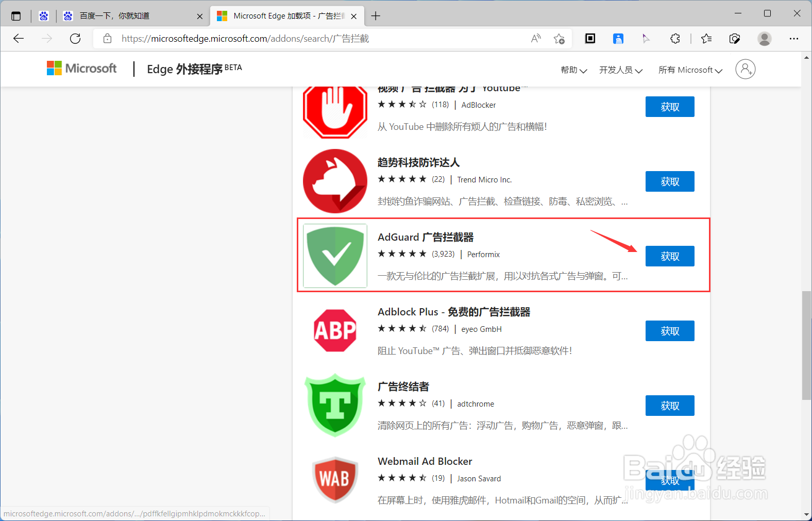The height and width of the screenshot is (521, 812).
Task: Click the Microsoft logo link
Action: point(82,68)
